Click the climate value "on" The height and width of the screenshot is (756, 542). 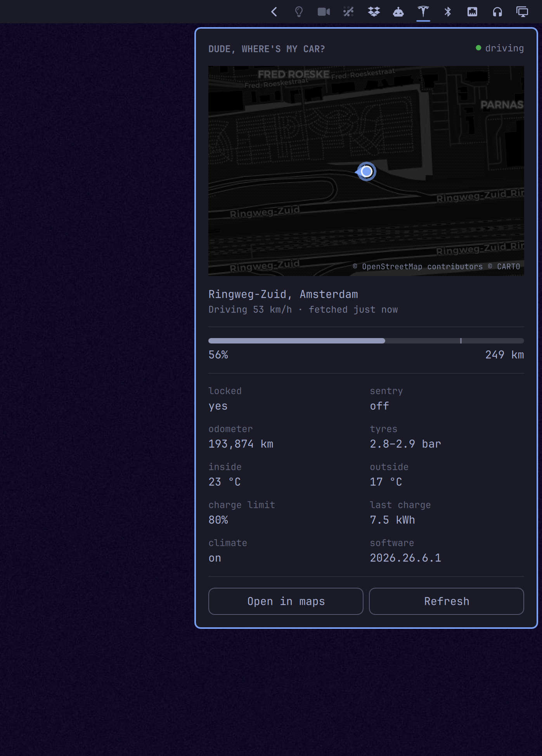215,558
